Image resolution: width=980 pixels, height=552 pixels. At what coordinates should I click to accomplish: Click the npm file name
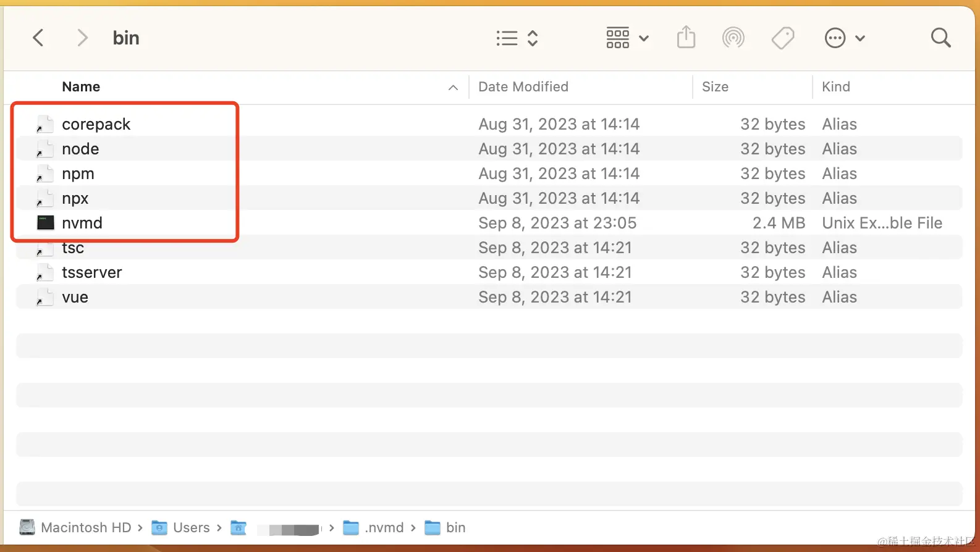(x=78, y=174)
